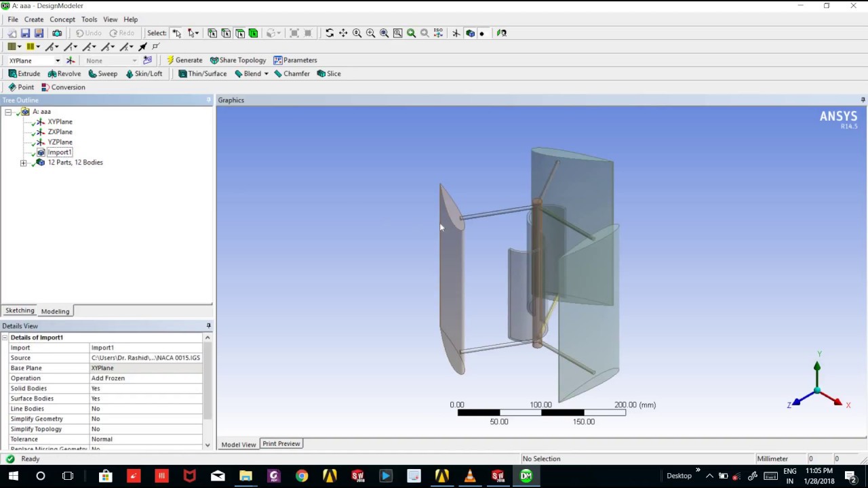Click the Details View scroll down arrow

tap(208, 445)
